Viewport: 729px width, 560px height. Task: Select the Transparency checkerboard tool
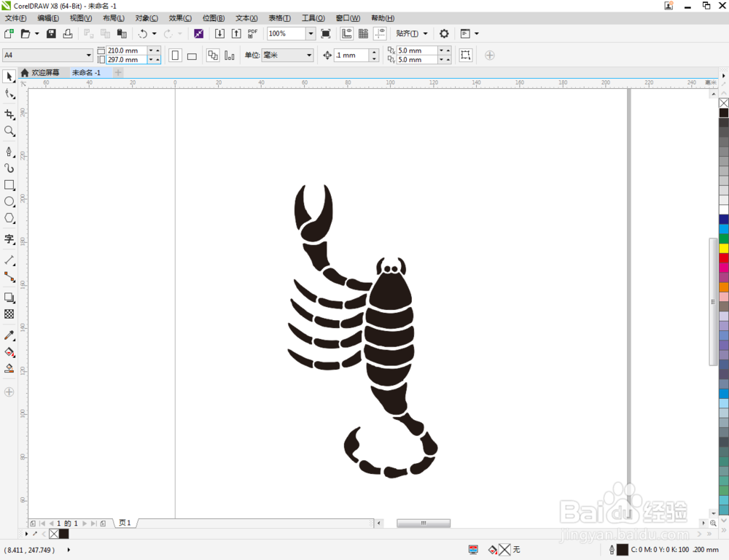coord(9,314)
